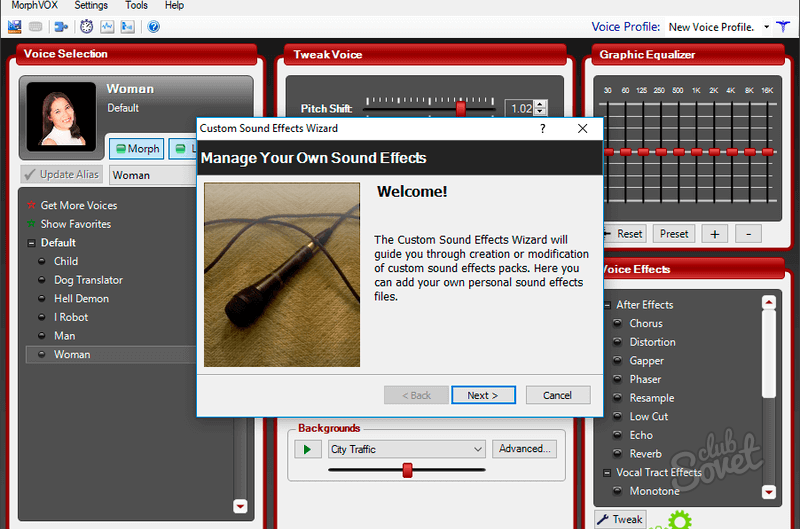Open the Settings menu
The image size is (800, 529).
pyautogui.click(x=91, y=6)
